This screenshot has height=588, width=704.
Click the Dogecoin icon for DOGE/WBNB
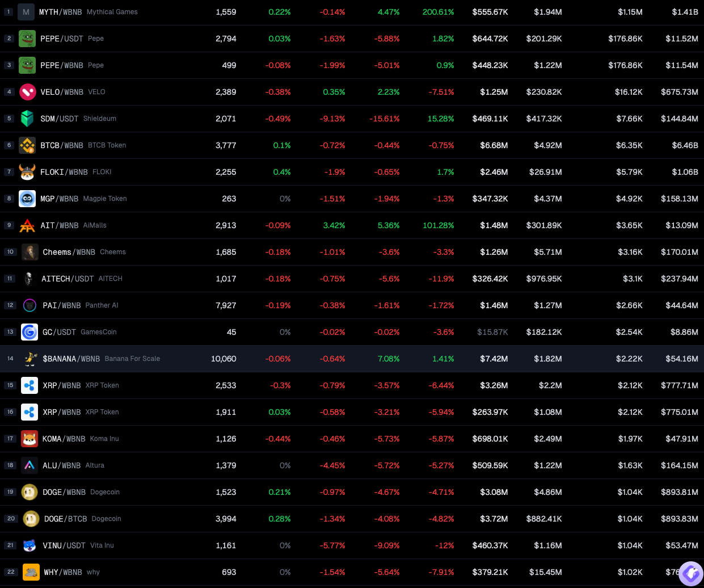[29, 492]
